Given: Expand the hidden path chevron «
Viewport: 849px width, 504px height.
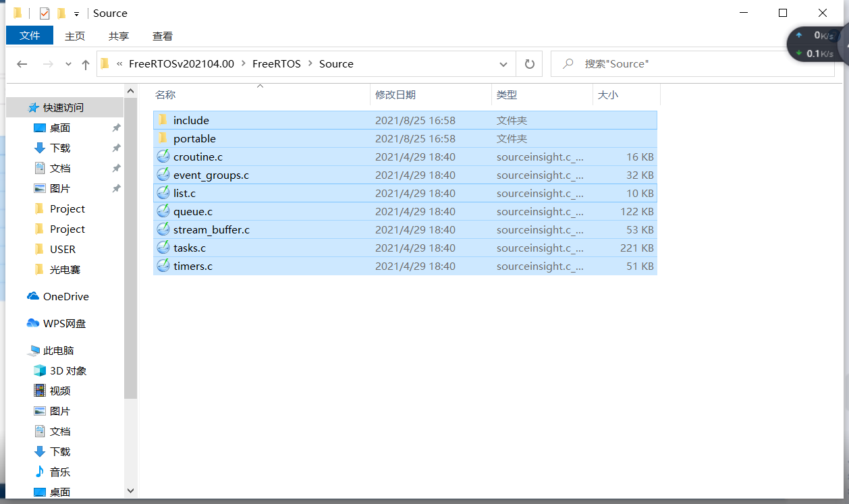Looking at the screenshot, I should (119, 64).
